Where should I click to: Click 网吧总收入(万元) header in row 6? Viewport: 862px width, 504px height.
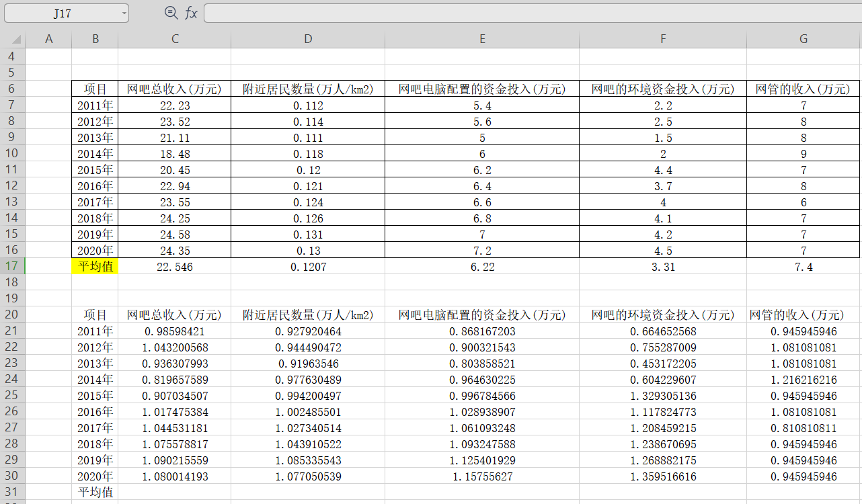(x=174, y=89)
